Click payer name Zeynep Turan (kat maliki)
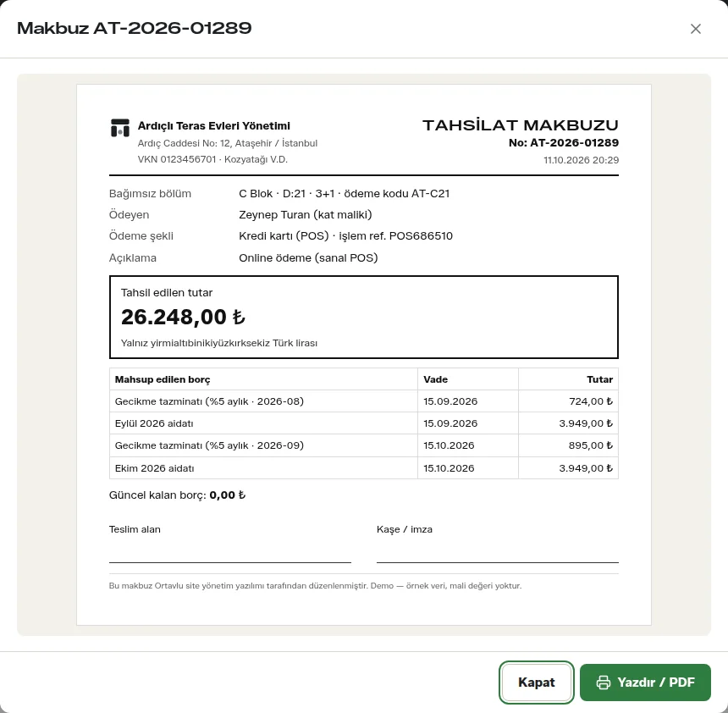 click(x=306, y=214)
